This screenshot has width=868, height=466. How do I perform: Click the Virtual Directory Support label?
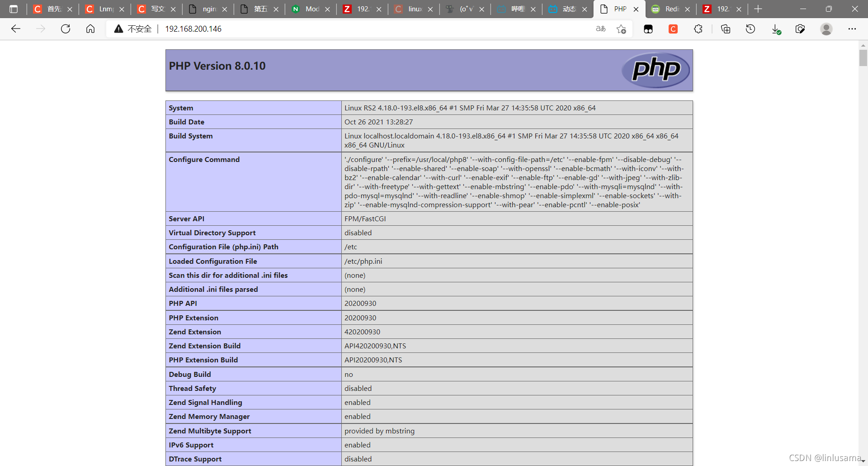point(212,233)
